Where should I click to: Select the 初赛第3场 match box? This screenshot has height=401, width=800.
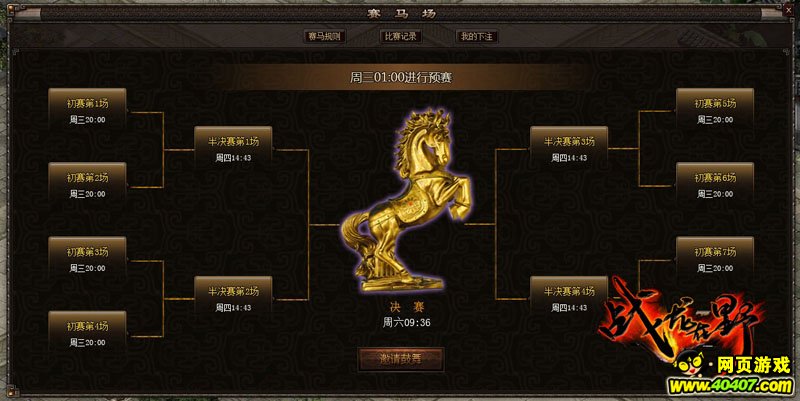(x=87, y=257)
